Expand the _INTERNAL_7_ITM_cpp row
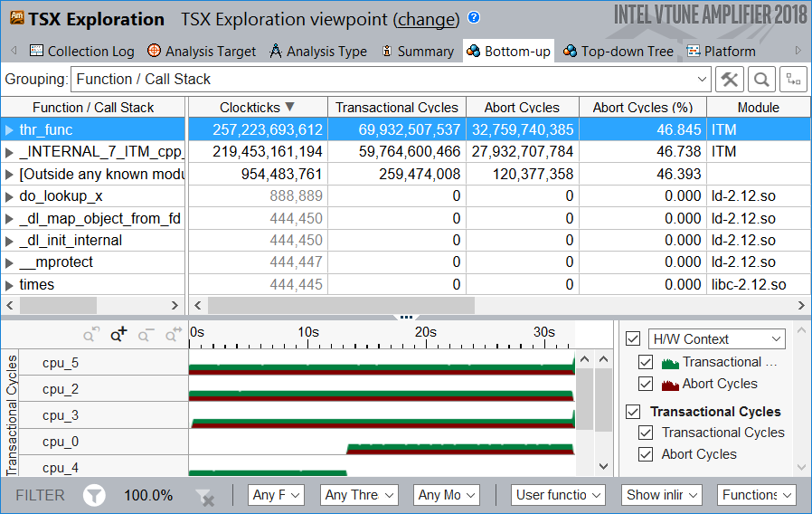This screenshot has width=812, height=514. 9,152
